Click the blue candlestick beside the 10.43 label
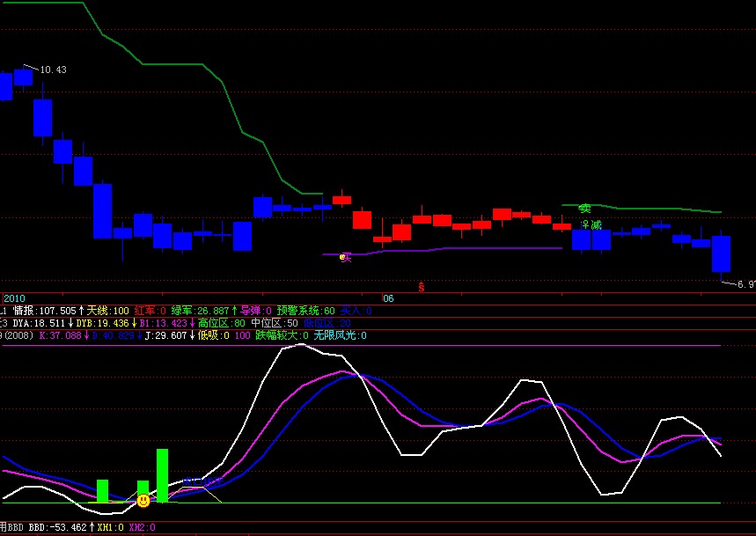Viewport: 756px width, 536px height. pyautogui.click(x=23, y=77)
